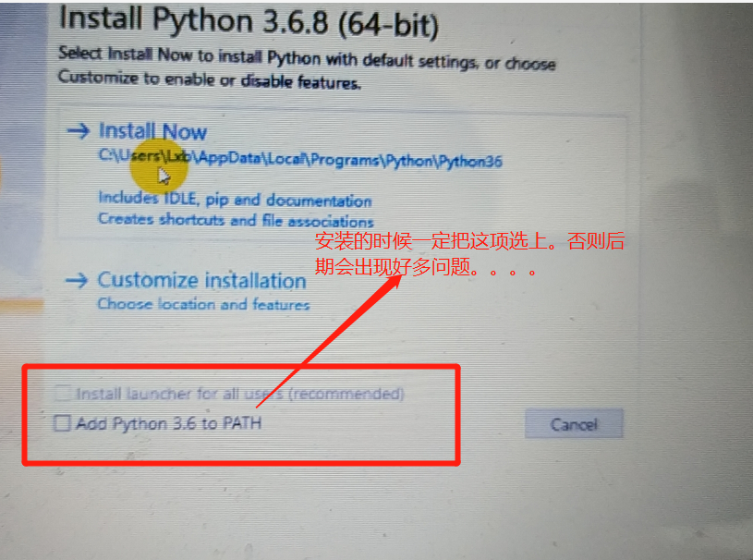The height and width of the screenshot is (560, 753).
Task: Enable Add Python 3.6 to PATH checkbox
Action: click(62, 423)
